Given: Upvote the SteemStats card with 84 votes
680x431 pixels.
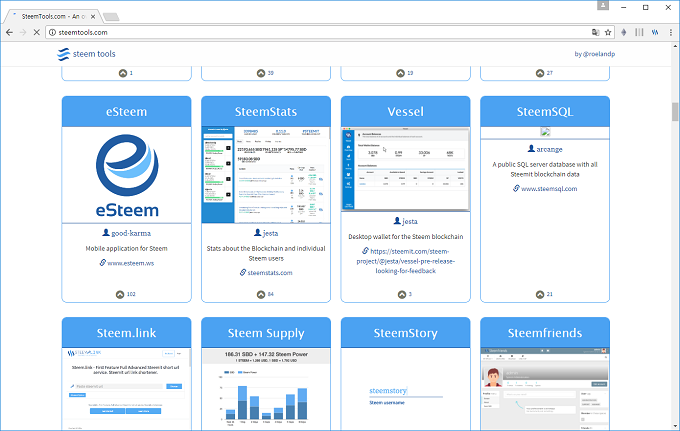Looking at the screenshot, I should click(261, 294).
